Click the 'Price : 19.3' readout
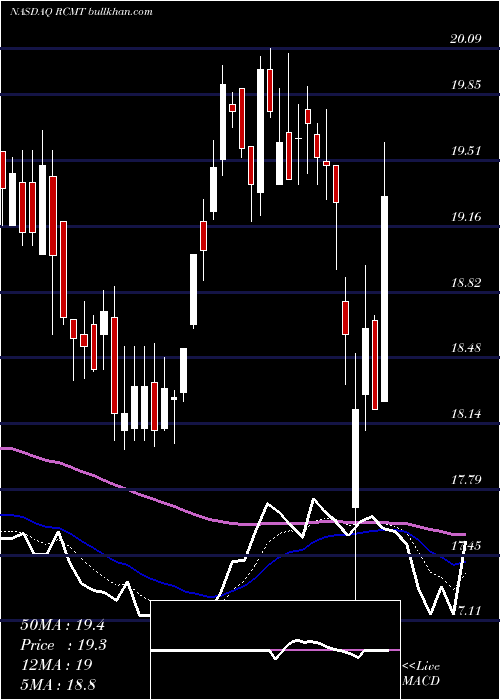 [63, 645]
